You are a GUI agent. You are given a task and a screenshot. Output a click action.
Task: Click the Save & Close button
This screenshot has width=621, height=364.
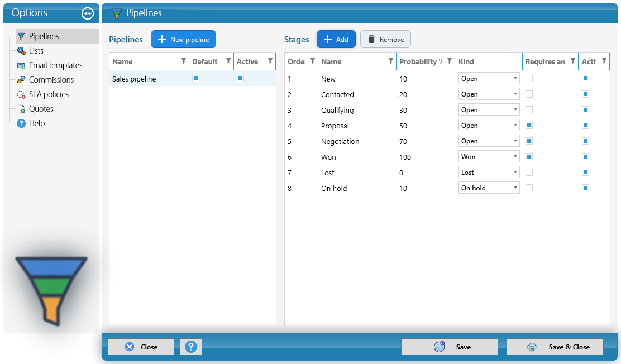555,347
